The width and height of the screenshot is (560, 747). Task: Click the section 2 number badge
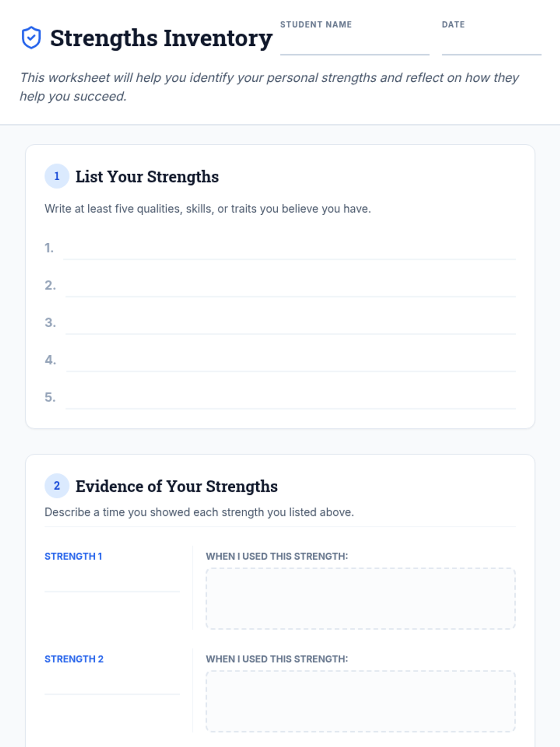tap(57, 486)
